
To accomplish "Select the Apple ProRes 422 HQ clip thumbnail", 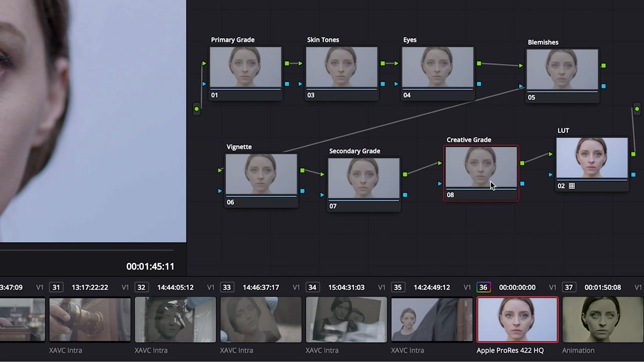I will point(517,319).
